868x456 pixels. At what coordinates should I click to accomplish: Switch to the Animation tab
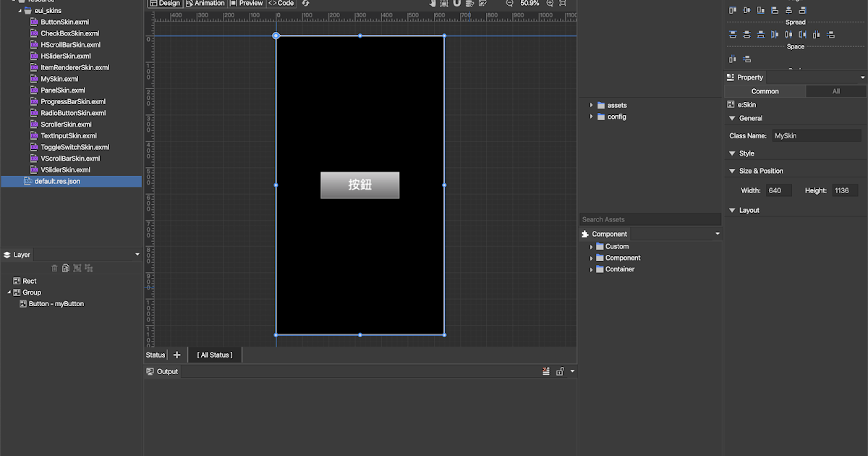[x=205, y=4]
